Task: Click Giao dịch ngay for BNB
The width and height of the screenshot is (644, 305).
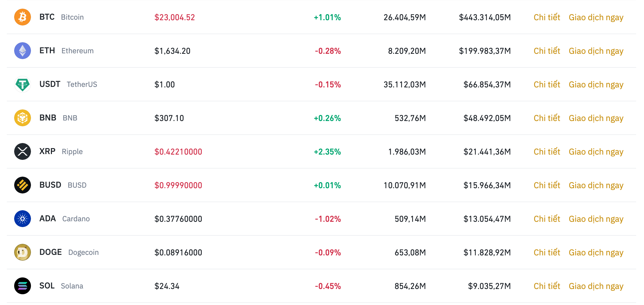Action: coord(596,118)
